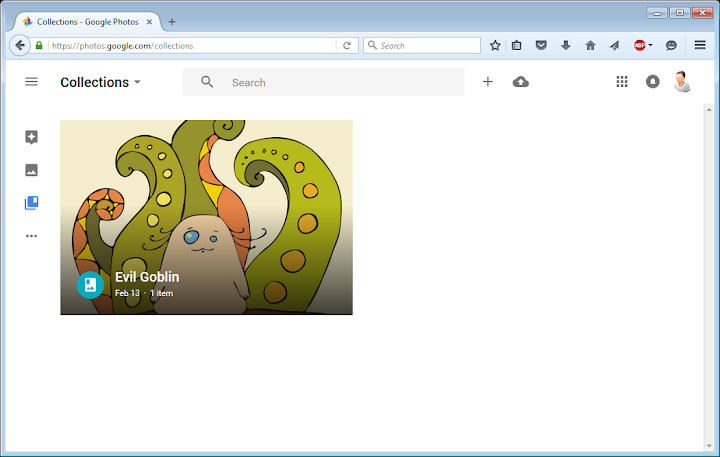Open the Evil Goblin collection thumbnail
This screenshot has width=720, height=457.
click(206, 217)
